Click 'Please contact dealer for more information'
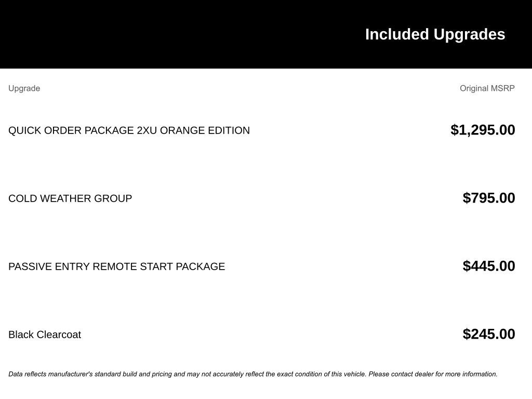 click(433, 374)
